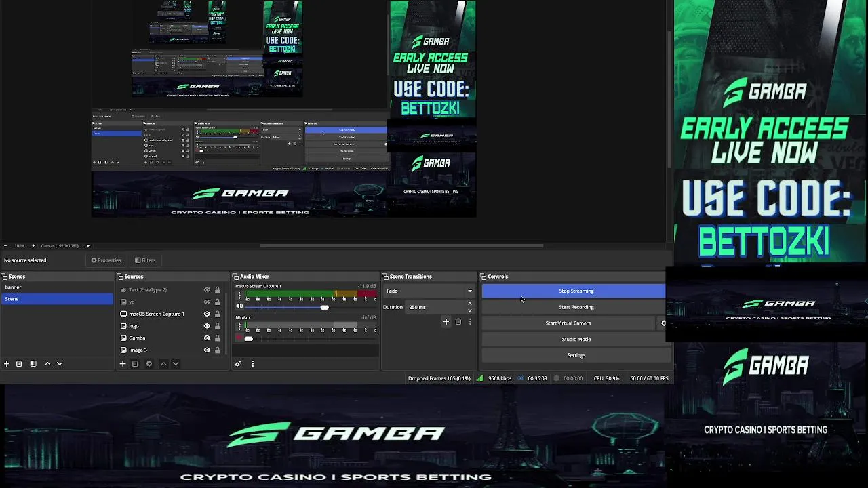Select the scene named Scene
This screenshot has width=868, height=488.
pyautogui.click(x=57, y=299)
